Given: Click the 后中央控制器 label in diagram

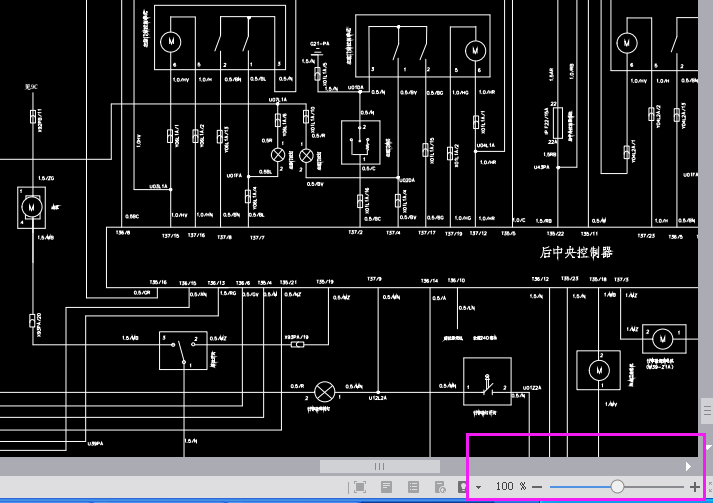Looking at the screenshot, I should (x=576, y=252).
